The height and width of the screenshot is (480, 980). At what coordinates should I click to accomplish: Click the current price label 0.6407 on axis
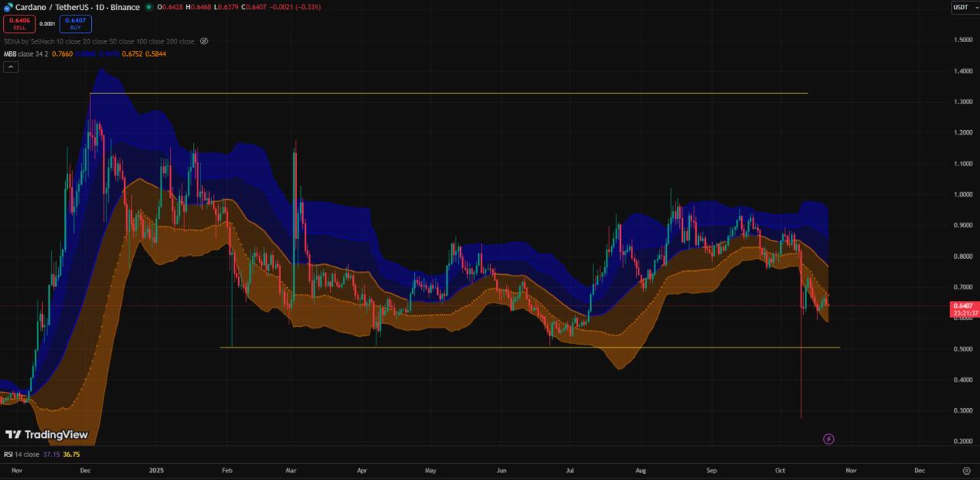pos(965,305)
